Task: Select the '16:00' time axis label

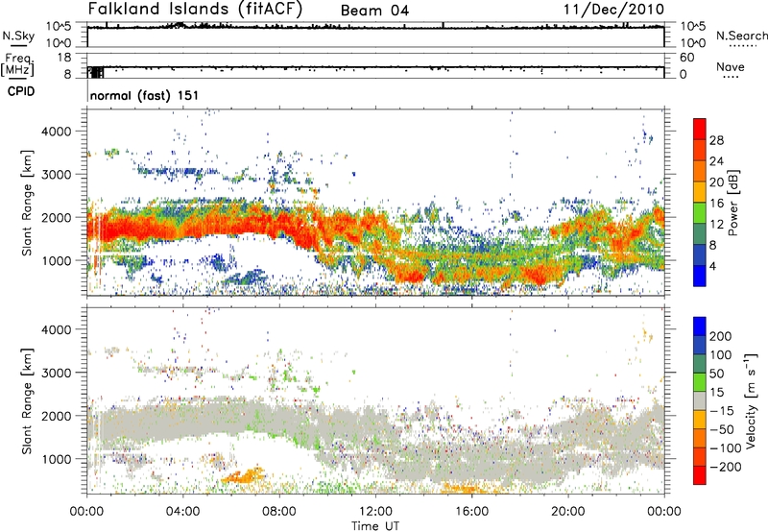Action: pyautogui.click(x=471, y=512)
